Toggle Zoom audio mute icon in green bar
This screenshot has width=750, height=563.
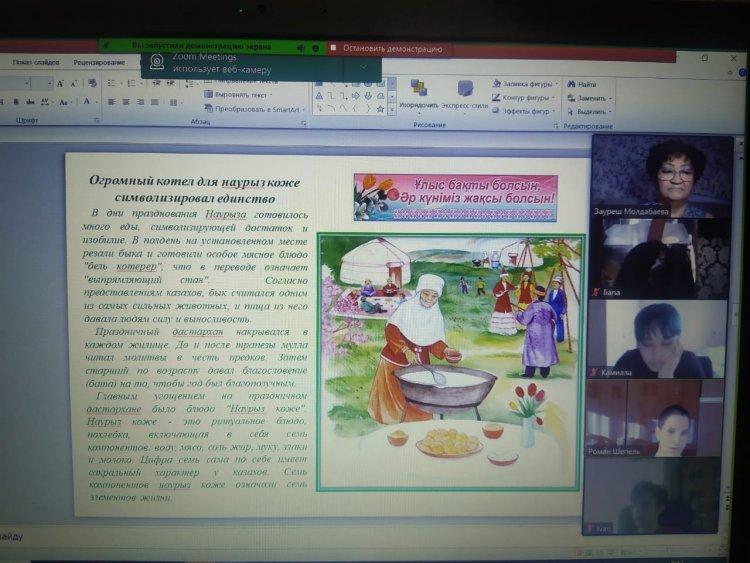click(x=300, y=47)
